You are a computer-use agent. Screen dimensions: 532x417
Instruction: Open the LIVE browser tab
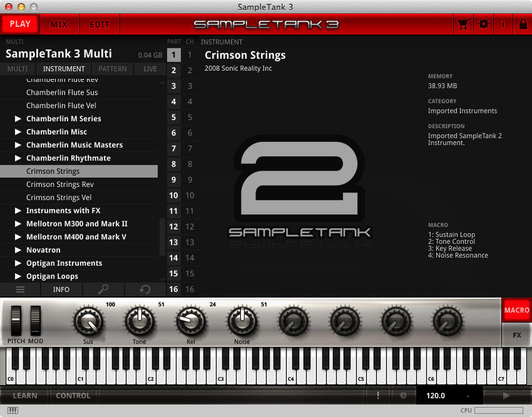pyautogui.click(x=150, y=69)
